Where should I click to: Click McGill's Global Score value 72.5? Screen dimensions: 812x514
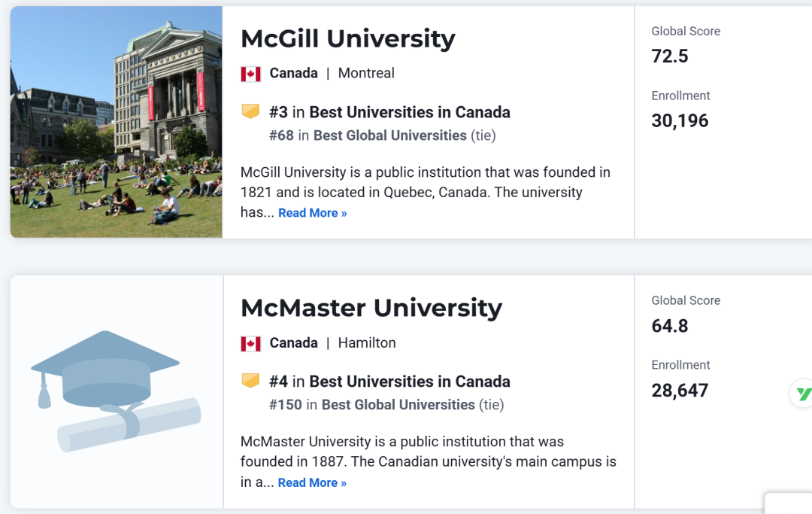pyautogui.click(x=670, y=56)
